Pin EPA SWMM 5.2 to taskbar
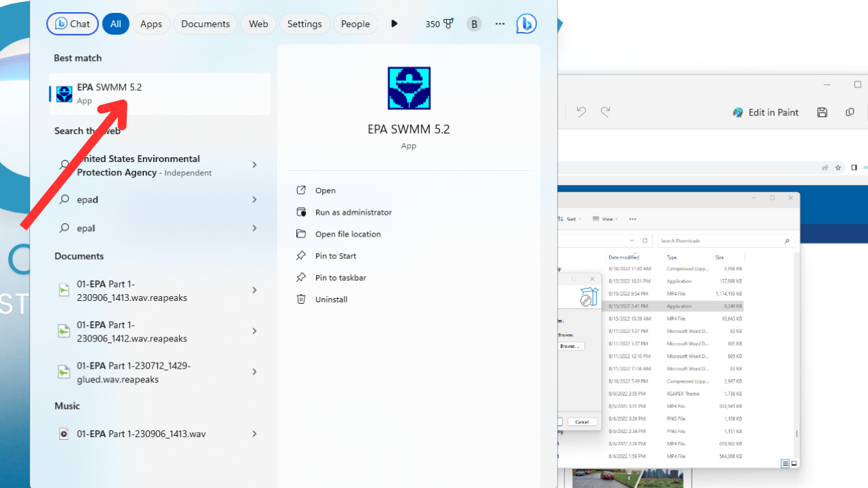 click(x=339, y=277)
